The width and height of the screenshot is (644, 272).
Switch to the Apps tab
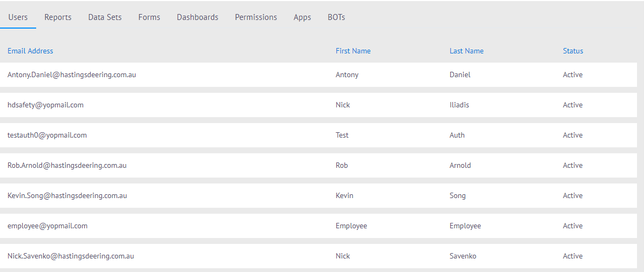pos(302,17)
